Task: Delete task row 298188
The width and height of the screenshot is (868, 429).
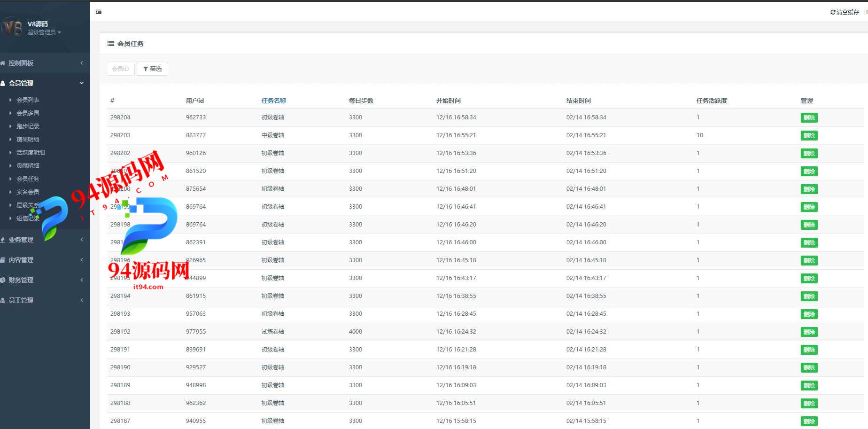Action: tap(809, 404)
